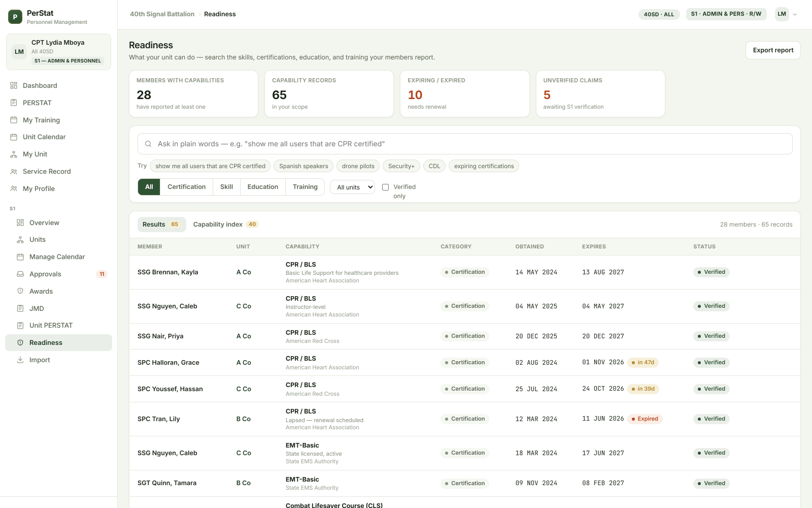Screen dimensions: 812x508
Task: Open the Dashboard sidebar icon
Action: (x=14, y=85)
